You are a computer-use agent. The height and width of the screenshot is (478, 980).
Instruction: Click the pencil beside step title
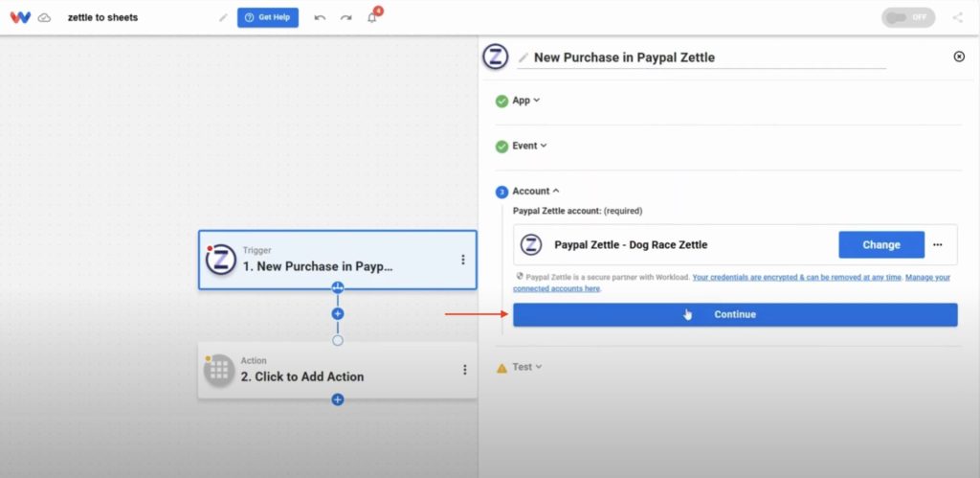[523, 57]
